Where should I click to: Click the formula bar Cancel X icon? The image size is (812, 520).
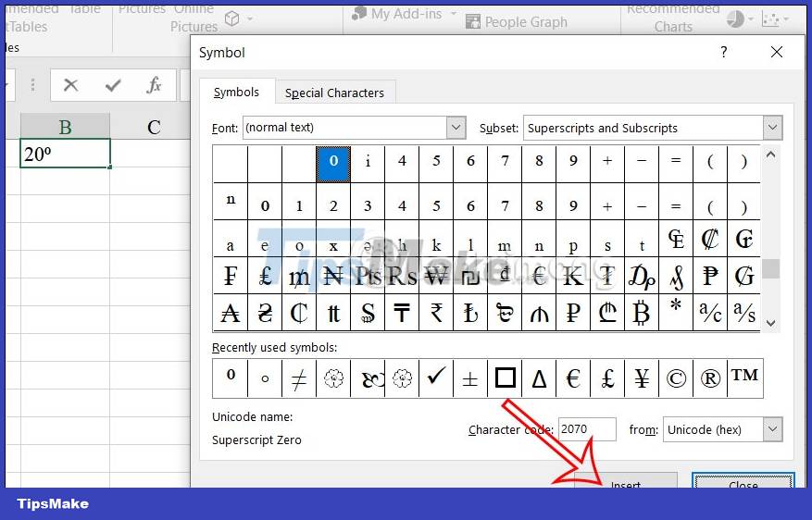(70, 85)
